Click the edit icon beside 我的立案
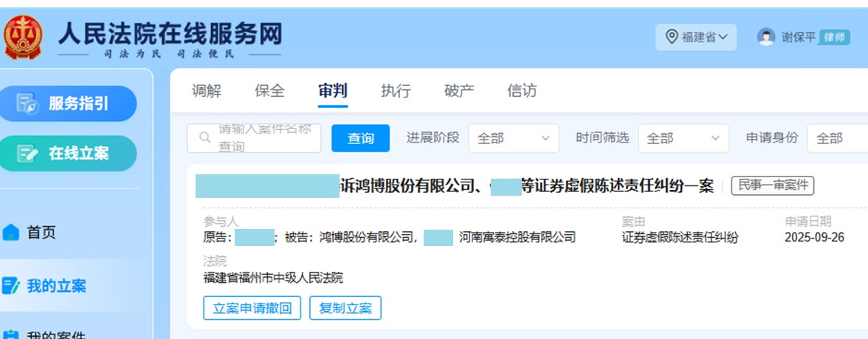 coord(11,287)
